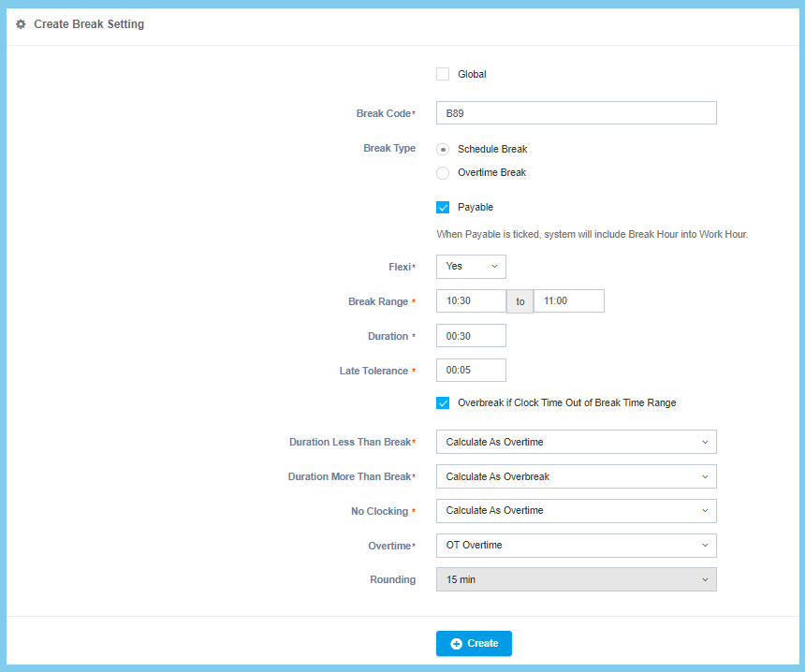805x672 pixels.
Task: Click the Break Range start time field
Action: (471, 301)
